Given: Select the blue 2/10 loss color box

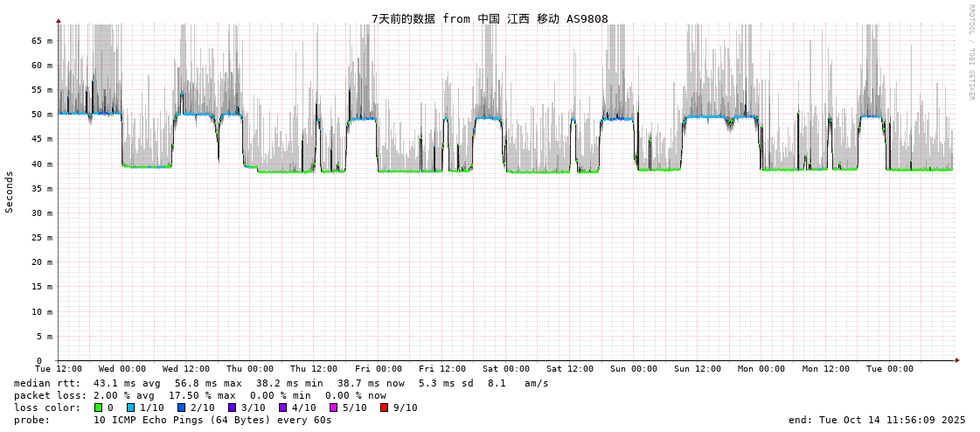Looking at the screenshot, I should [182, 408].
